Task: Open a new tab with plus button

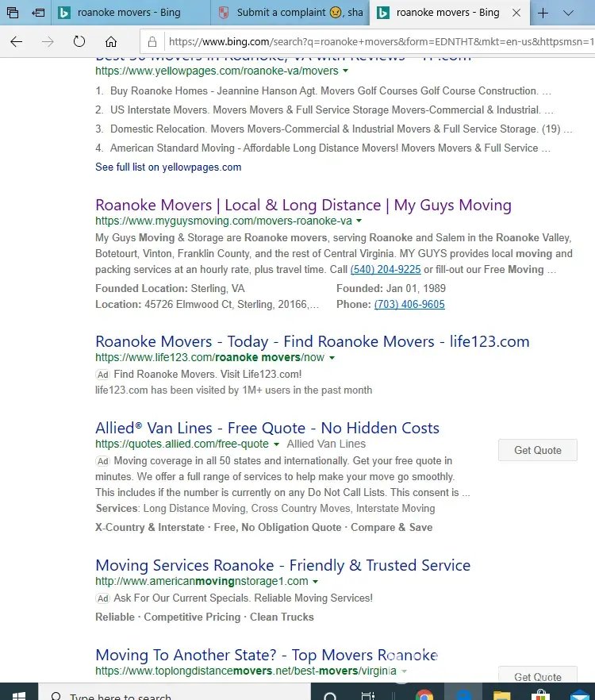Action: (x=543, y=13)
